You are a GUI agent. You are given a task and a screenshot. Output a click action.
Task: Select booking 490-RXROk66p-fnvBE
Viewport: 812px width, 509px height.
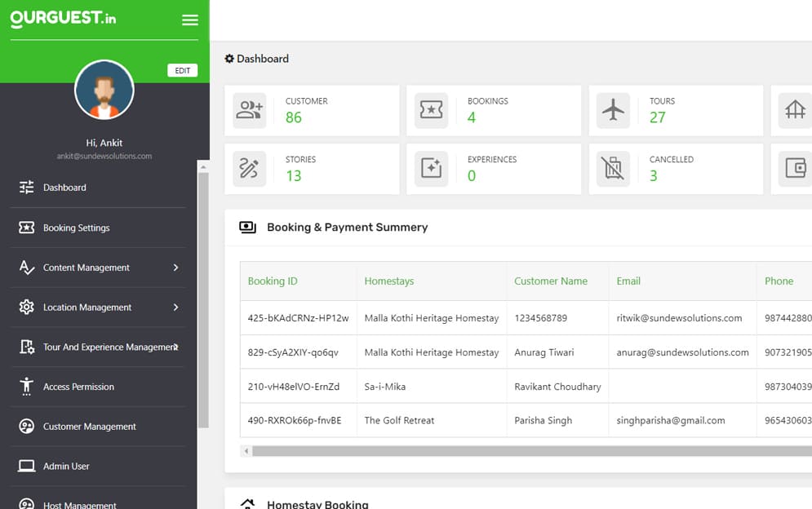(x=295, y=420)
